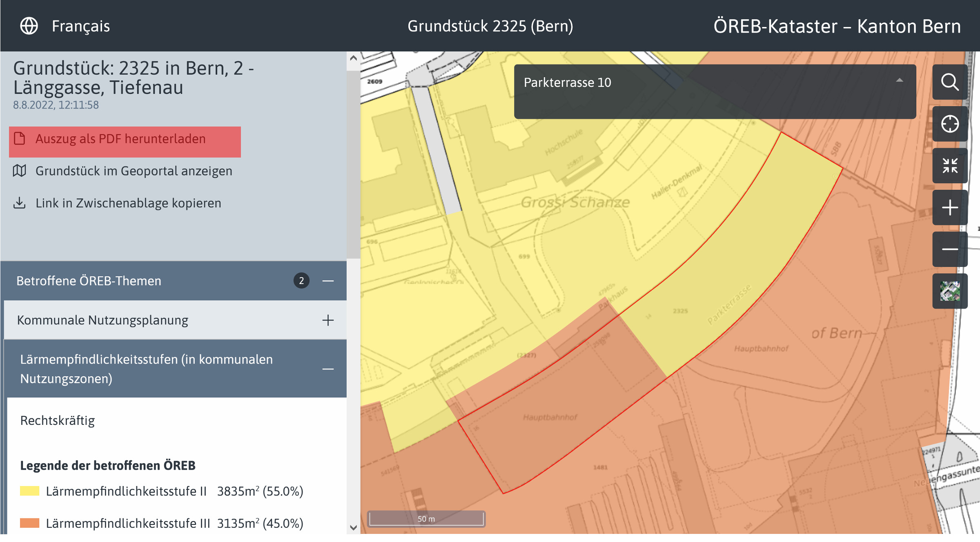This screenshot has height=542, width=980.
Task: Expand Kommunale Nutzungsplanung with plus icon
Action: [328, 320]
